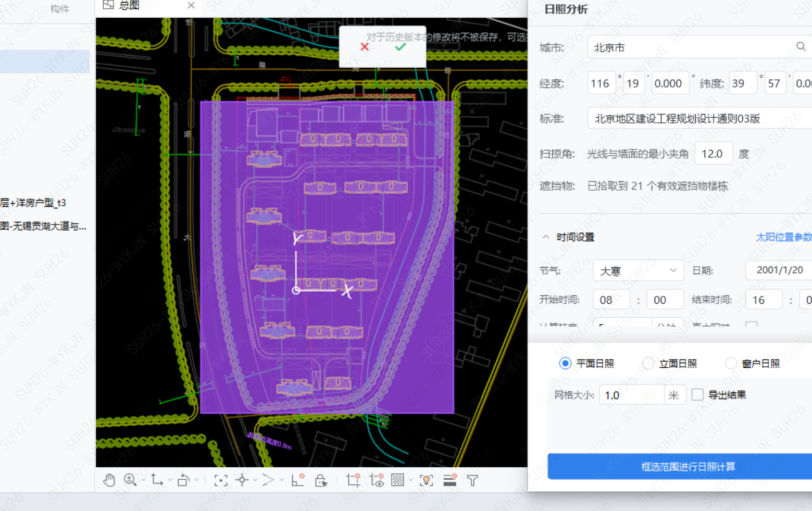Select the 立面日照 radio option

[x=648, y=364]
